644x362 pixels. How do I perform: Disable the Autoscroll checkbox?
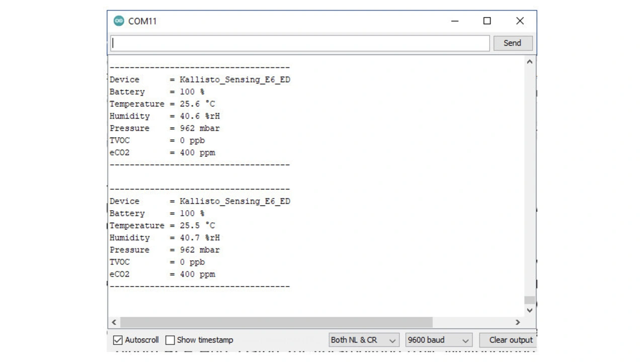tap(118, 340)
